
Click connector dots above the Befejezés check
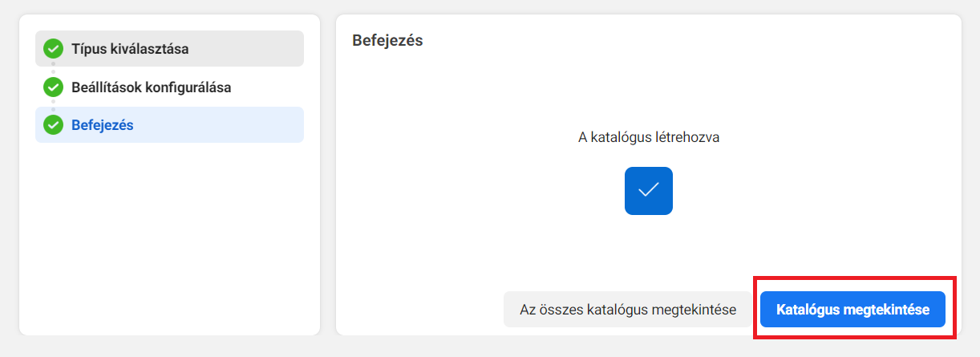(53, 106)
